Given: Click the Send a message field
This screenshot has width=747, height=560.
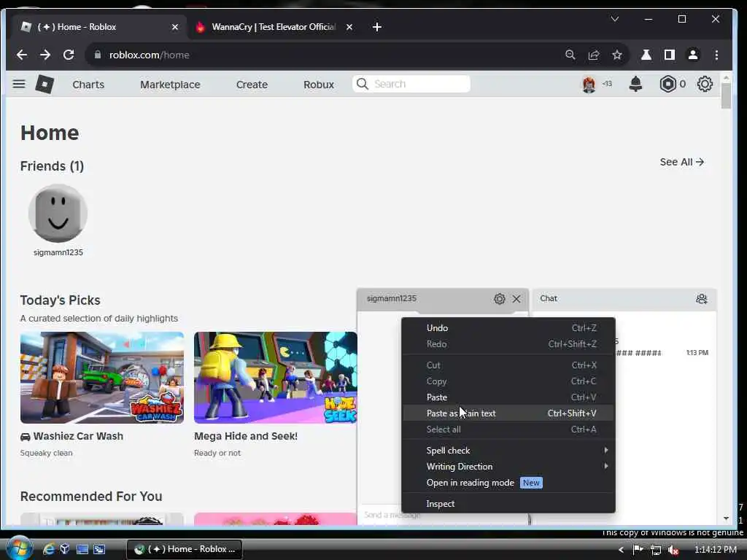Looking at the screenshot, I should click(443, 515).
